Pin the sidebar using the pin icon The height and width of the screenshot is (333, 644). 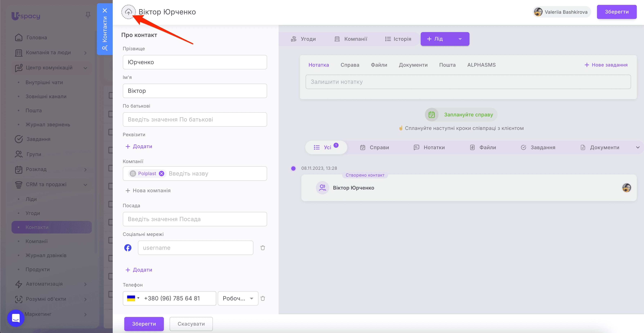click(x=88, y=15)
